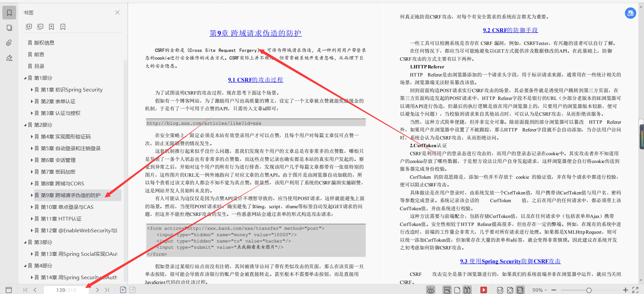Go back to previous view
The height and width of the screenshot is (294, 644).
click(123, 290)
